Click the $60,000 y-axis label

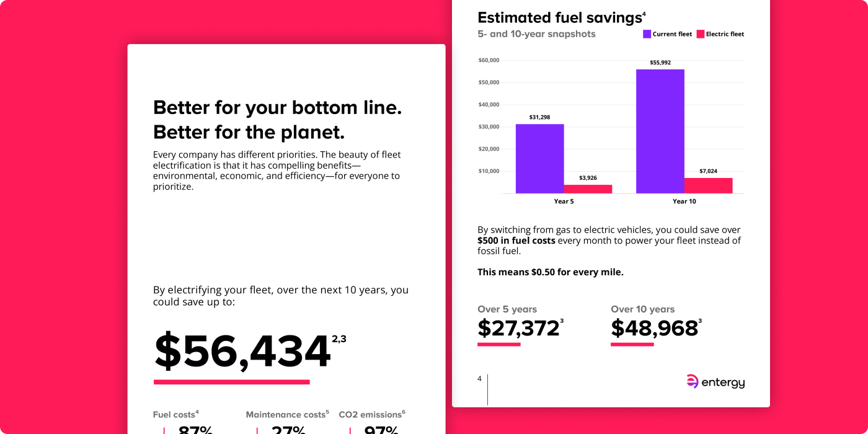point(489,60)
